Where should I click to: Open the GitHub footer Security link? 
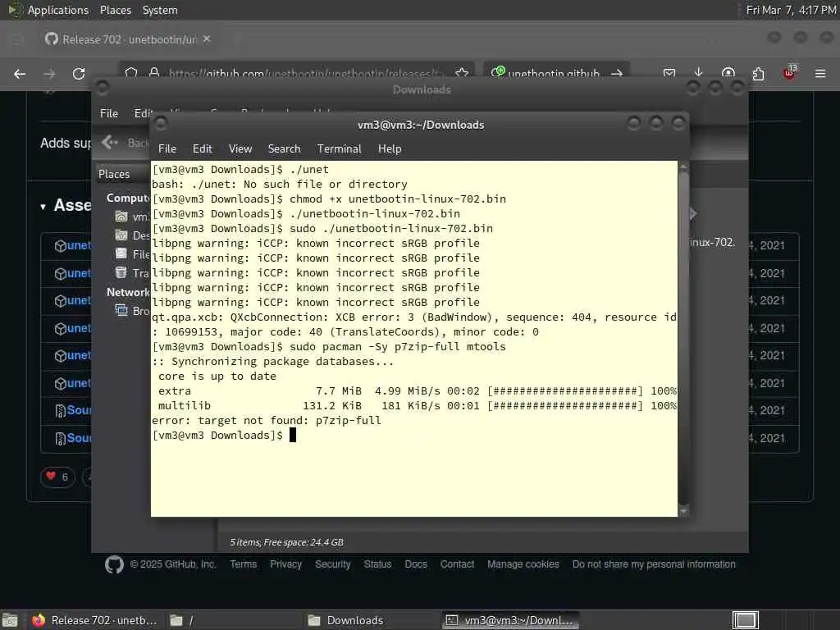click(x=333, y=564)
